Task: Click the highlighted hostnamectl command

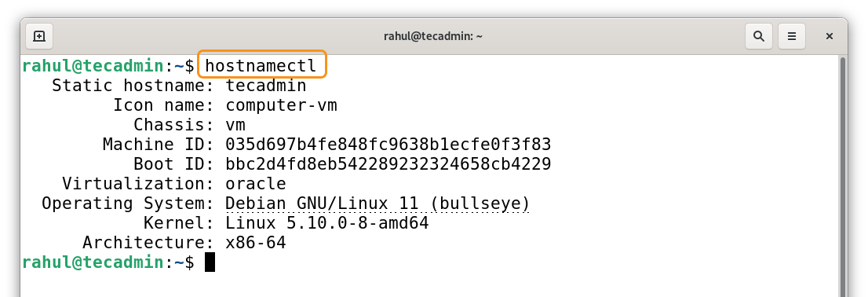Action: (261, 65)
